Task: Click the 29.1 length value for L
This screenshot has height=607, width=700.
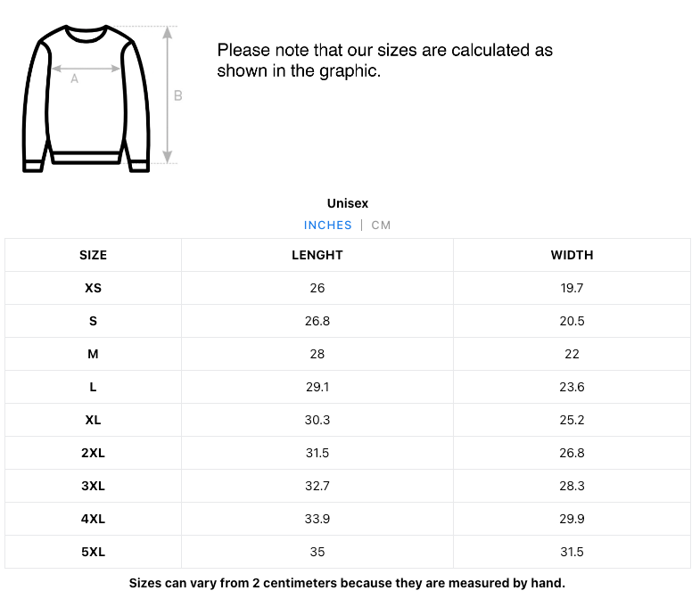Action: [317, 387]
